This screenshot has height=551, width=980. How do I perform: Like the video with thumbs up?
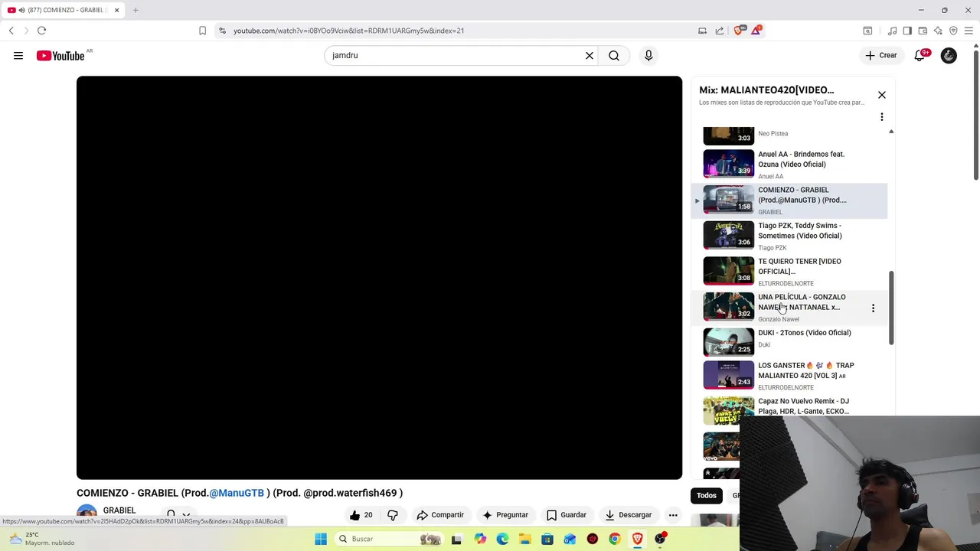[361, 515]
